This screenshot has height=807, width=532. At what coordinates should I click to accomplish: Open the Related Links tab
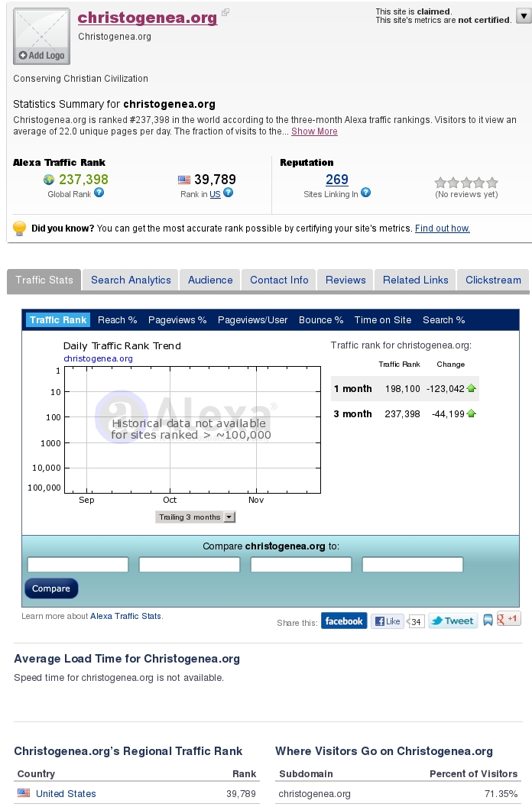[415, 280]
